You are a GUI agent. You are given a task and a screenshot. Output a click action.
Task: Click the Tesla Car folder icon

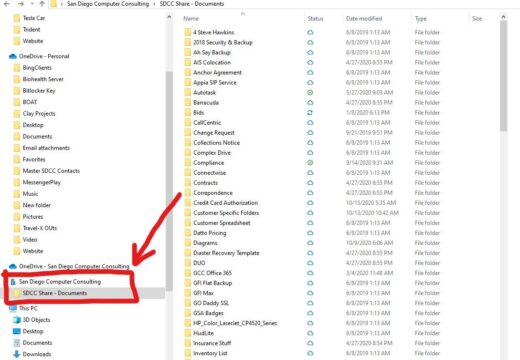coord(17,18)
